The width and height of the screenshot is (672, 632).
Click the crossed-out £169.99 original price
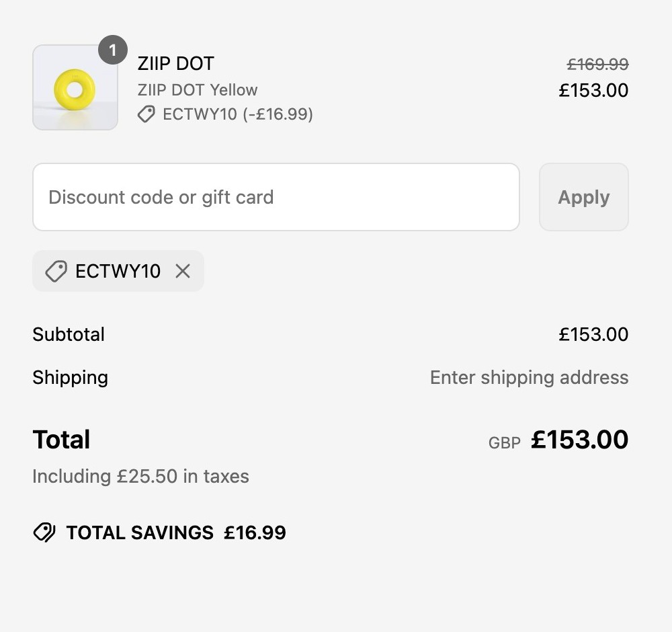597,65
